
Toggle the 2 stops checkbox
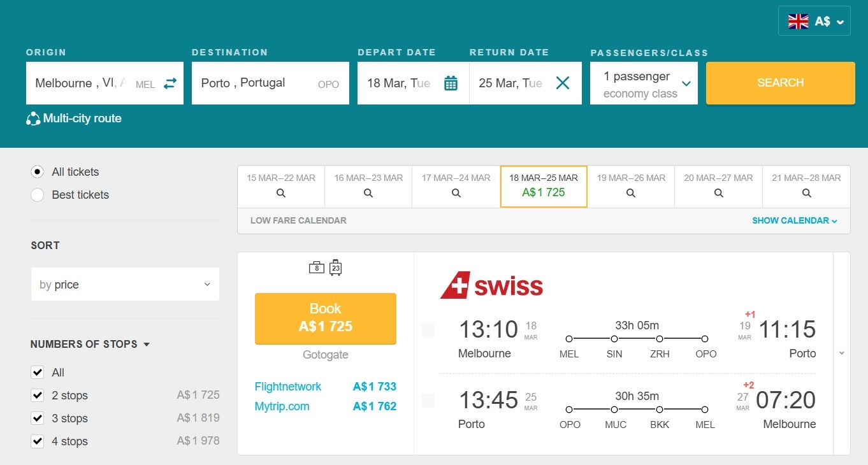tap(38, 396)
